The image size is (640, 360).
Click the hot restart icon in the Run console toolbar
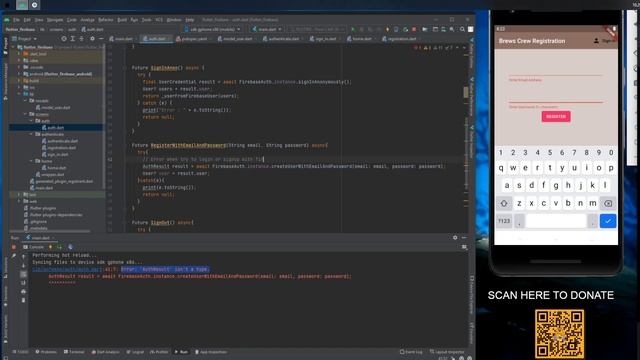(60, 247)
